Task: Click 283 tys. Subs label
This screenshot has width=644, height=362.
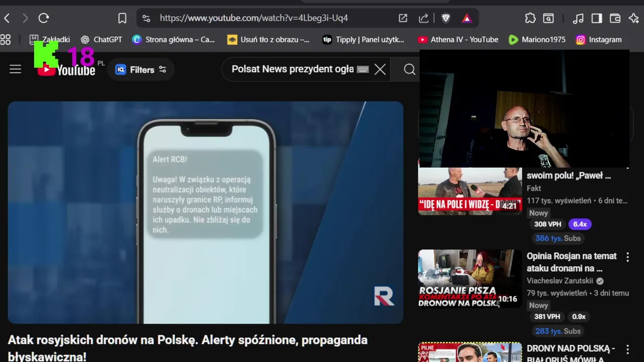Action: coord(558,331)
